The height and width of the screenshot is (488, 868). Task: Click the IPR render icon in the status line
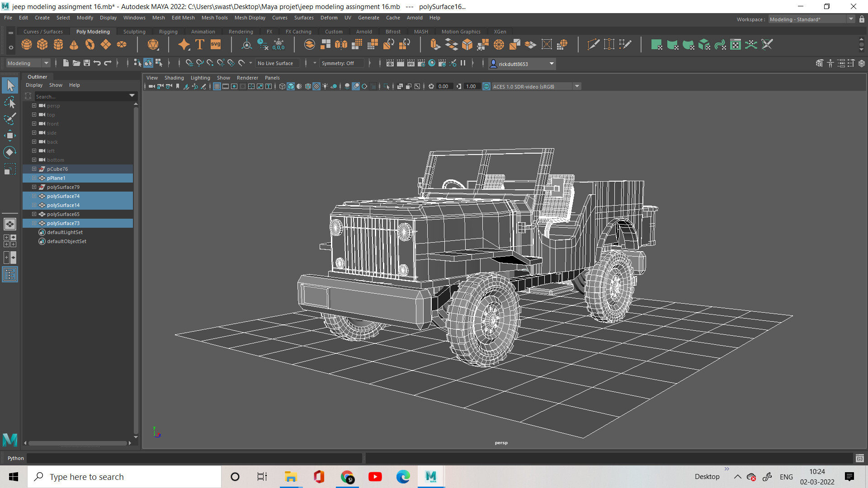point(410,63)
